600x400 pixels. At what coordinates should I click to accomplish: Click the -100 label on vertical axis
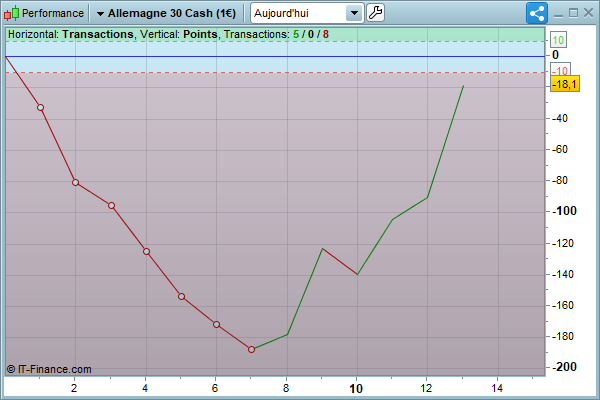(564, 211)
